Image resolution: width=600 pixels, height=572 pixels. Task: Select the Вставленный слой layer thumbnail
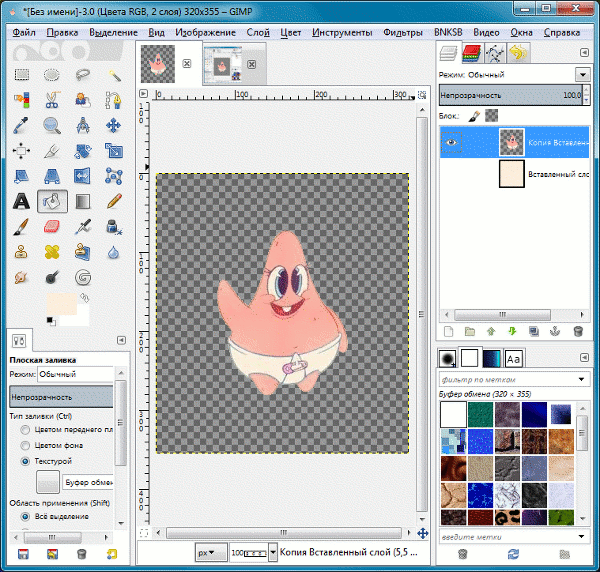click(512, 174)
